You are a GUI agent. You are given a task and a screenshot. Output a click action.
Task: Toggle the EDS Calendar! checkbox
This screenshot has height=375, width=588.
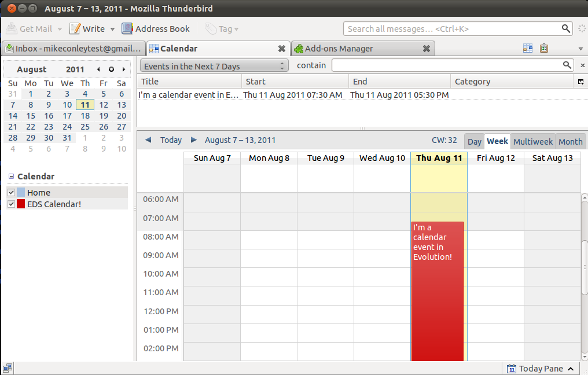coord(11,204)
